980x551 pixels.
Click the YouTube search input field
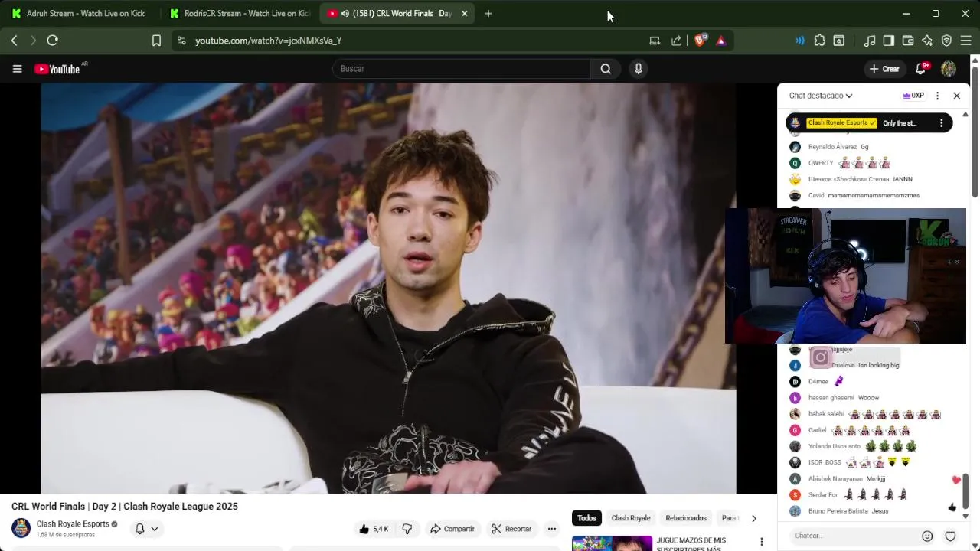(x=462, y=69)
